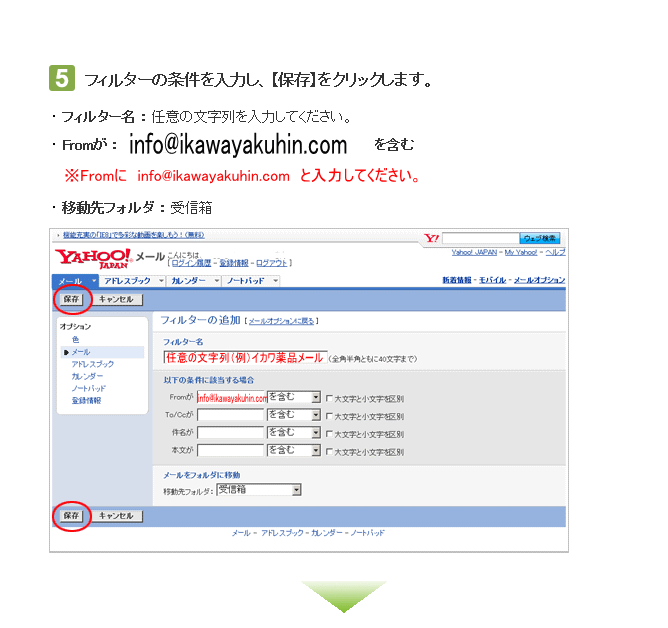Image resolution: width=668 pixels, height=628 pixels.
Task: Click the メールオプション link at top right
Action: (539, 281)
